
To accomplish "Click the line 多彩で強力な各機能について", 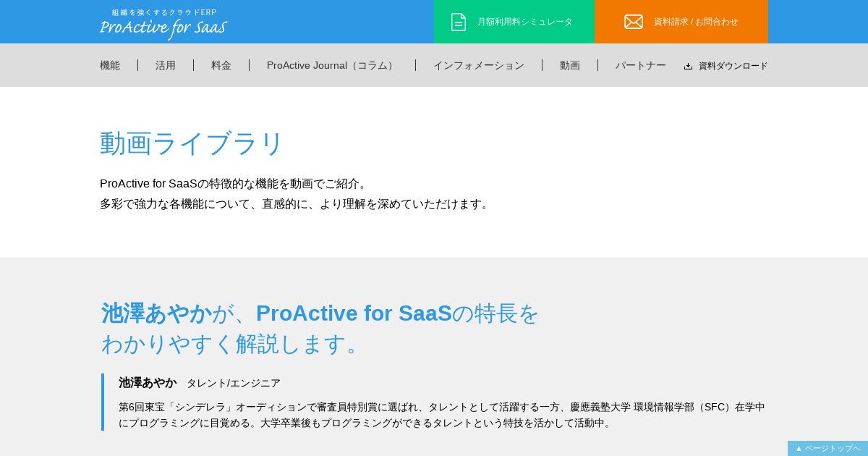I will point(297,204).
